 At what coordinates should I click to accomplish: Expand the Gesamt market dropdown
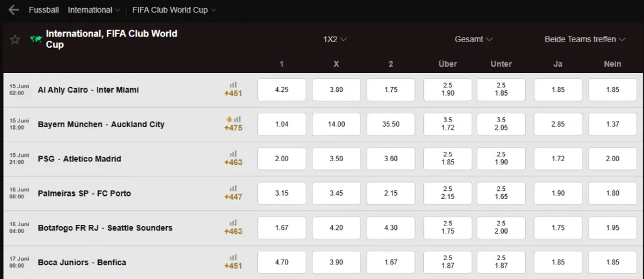click(x=474, y=40)
